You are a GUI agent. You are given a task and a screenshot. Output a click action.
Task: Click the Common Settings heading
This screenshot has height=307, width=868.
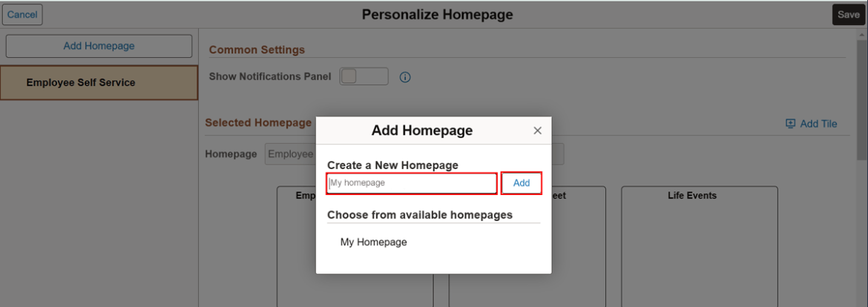[257, 50]
